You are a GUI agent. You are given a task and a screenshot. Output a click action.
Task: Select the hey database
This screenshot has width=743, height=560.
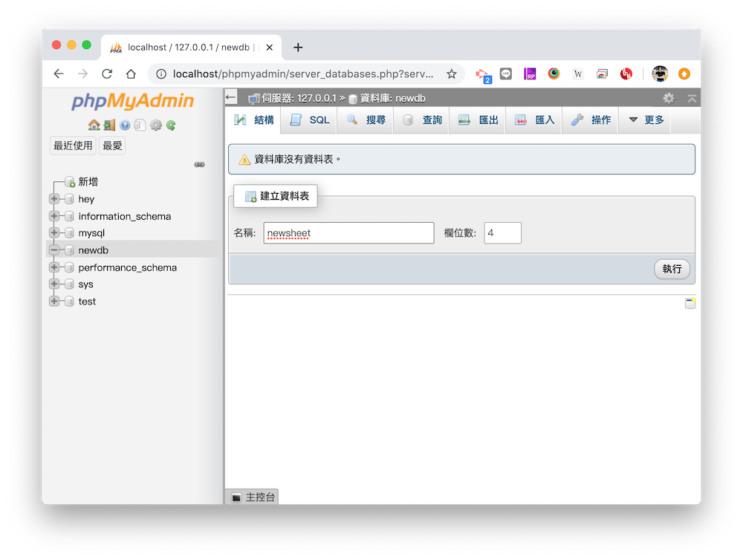[x=86, y=199]
